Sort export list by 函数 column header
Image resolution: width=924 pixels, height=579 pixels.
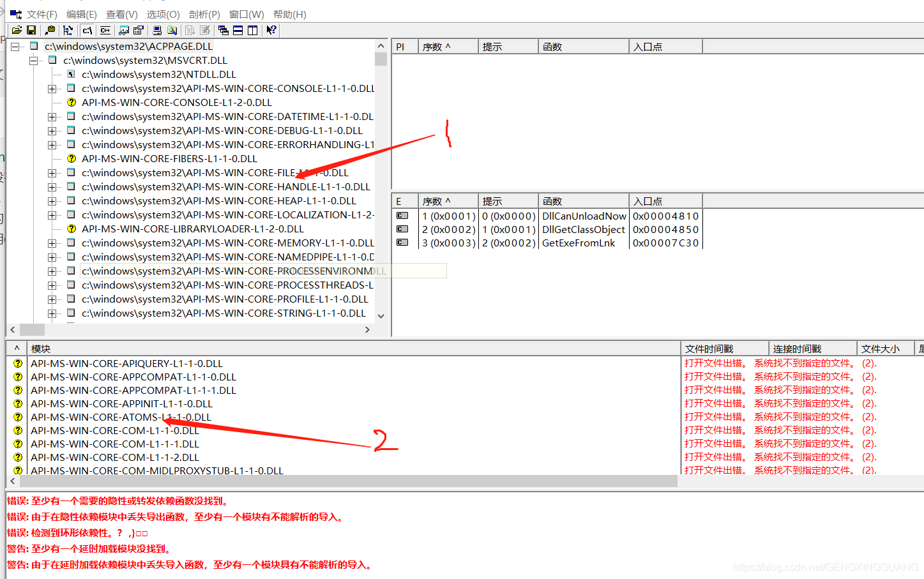tap(584, 201)
